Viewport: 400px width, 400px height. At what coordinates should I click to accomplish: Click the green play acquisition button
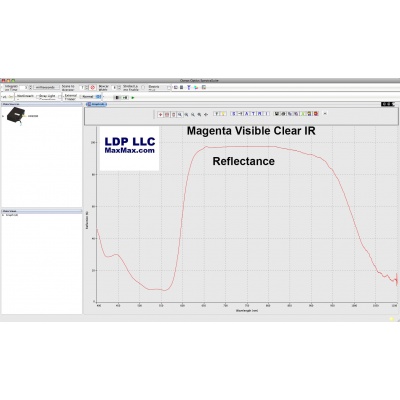pos(133,97)
